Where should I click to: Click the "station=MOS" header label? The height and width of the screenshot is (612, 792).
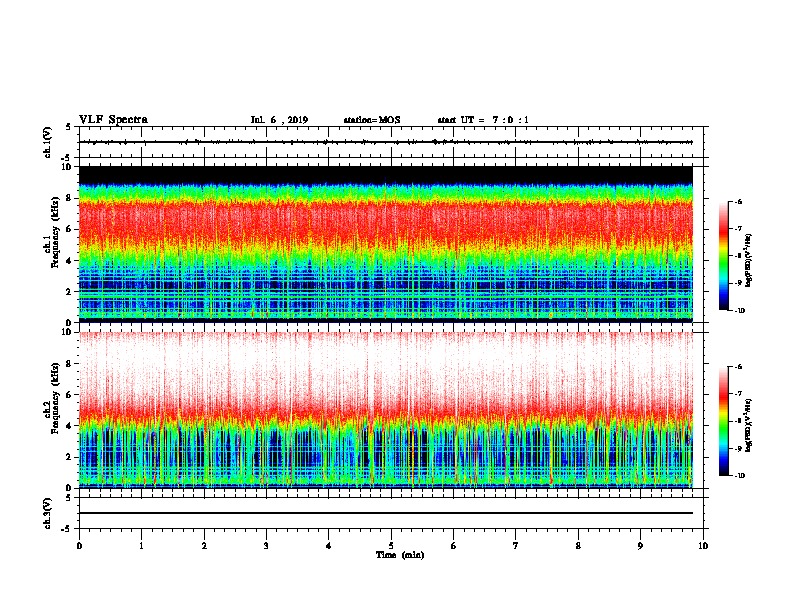pos(372,120)
